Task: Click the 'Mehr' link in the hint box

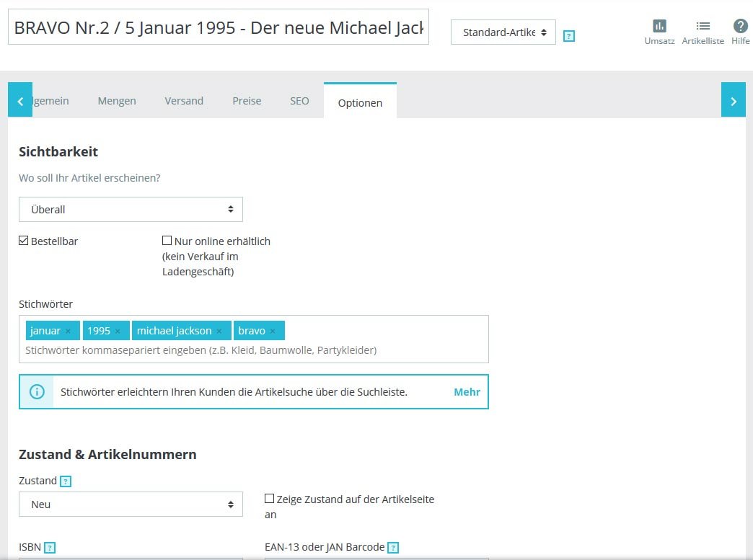Action: click(x=467, y=391)
